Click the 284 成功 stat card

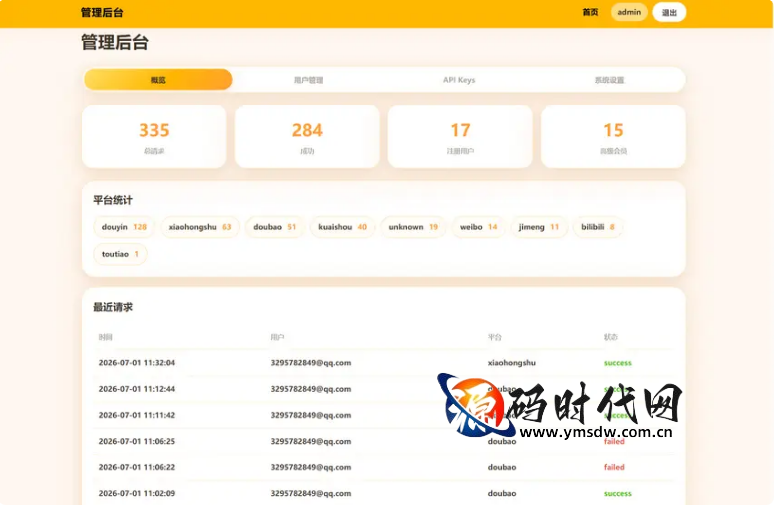pos(307,136)
